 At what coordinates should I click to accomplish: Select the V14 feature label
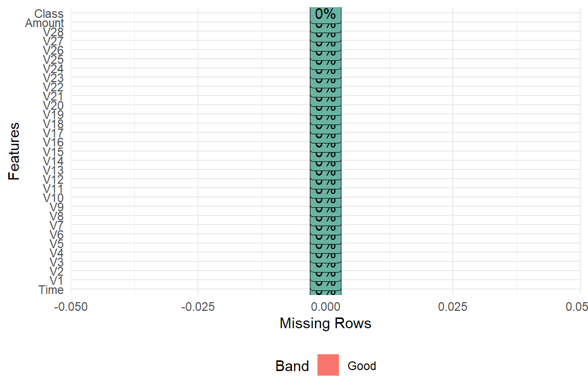pos(53,161)
